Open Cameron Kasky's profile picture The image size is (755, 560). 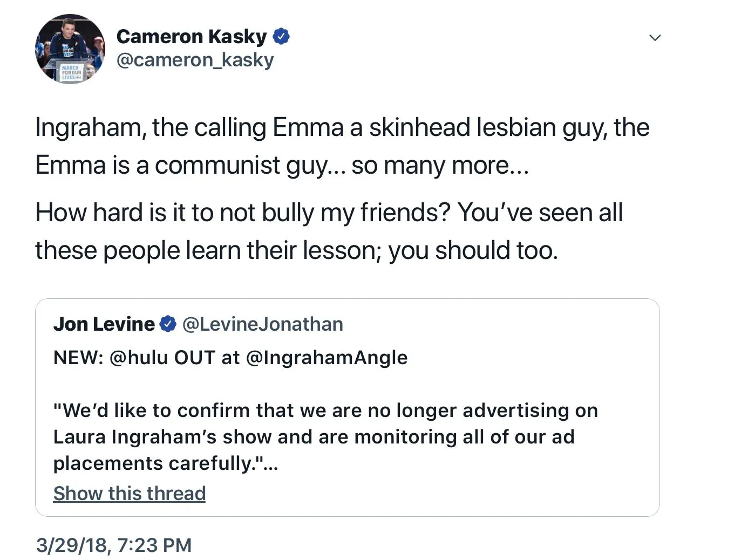[x=70, y=49]
